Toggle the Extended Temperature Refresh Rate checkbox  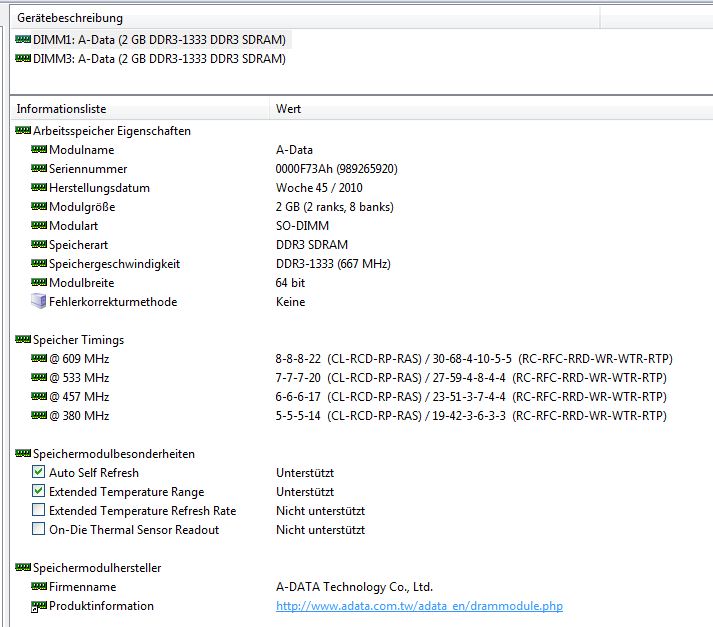click(39, 510)
